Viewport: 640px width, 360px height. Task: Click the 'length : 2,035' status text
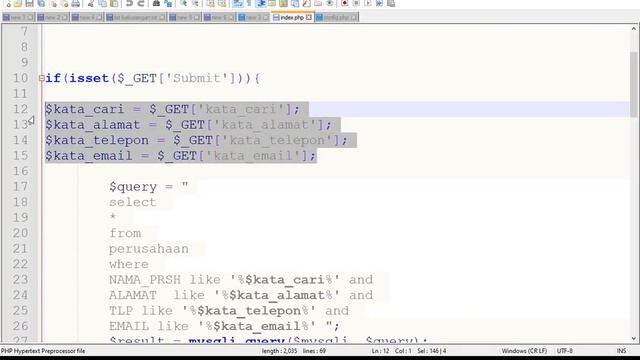click(279, 351)
